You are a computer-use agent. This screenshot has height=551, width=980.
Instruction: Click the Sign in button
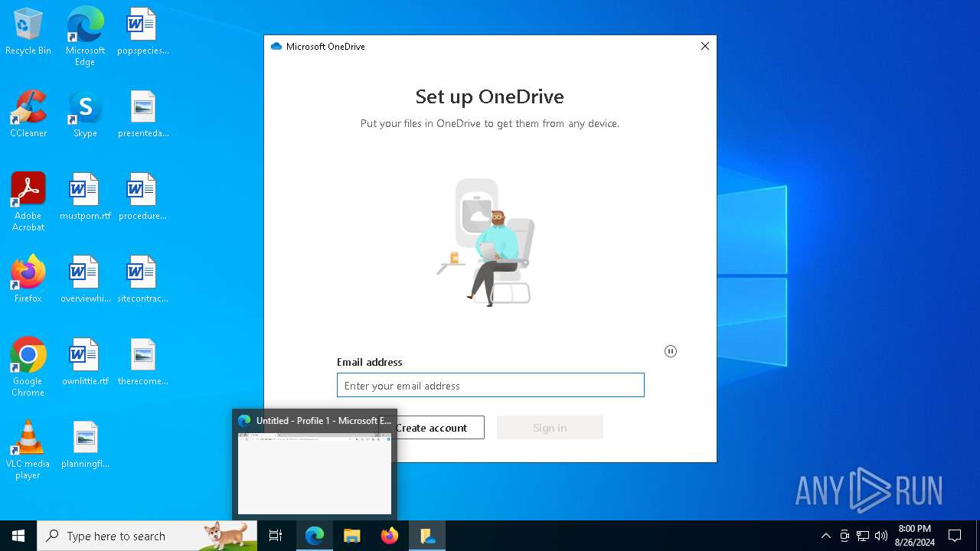550,428
